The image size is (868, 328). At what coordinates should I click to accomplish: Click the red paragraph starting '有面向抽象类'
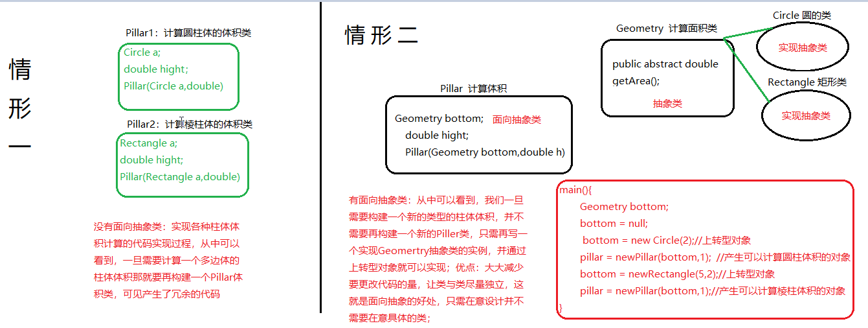[439, 259]
